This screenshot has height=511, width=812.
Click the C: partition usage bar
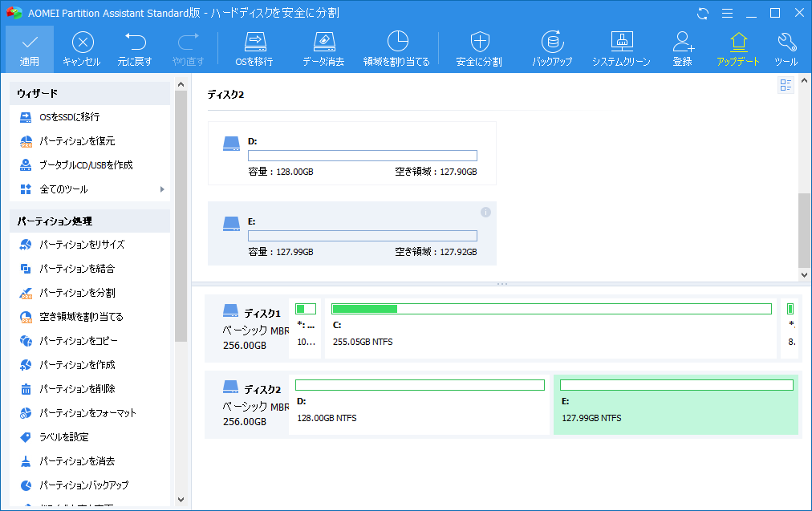coord(551,309)
